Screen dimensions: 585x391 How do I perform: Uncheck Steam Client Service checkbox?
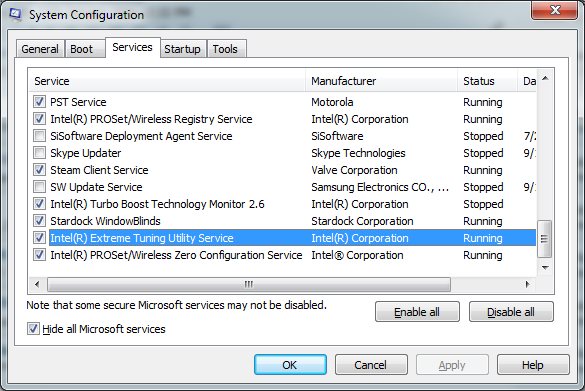point(39,170)
